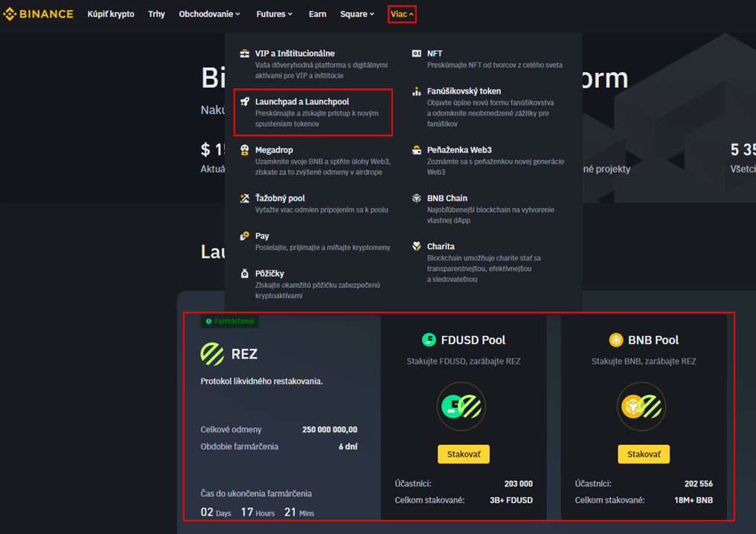The height and width of the screenshot is (534, 756).
Task: Collapse the Viac menu
Action: tap(402, 14)
